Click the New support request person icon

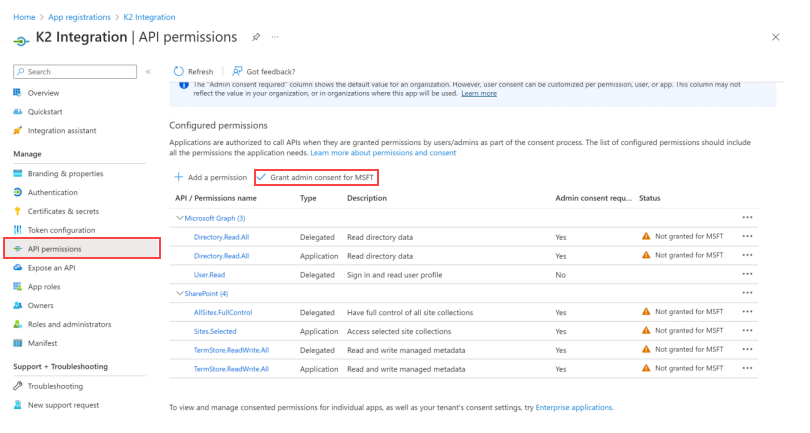[x=18, y=405]
